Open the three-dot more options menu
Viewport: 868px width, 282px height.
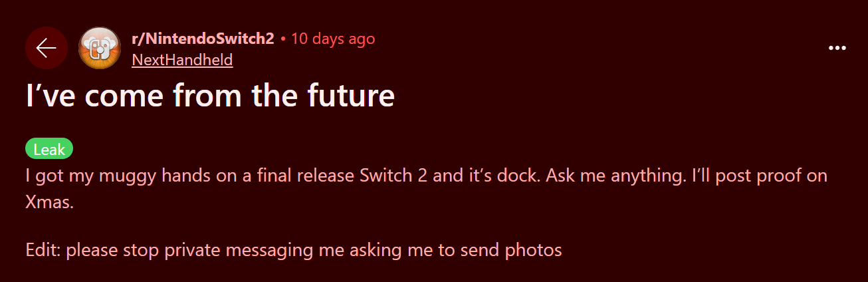coord(837,48)
